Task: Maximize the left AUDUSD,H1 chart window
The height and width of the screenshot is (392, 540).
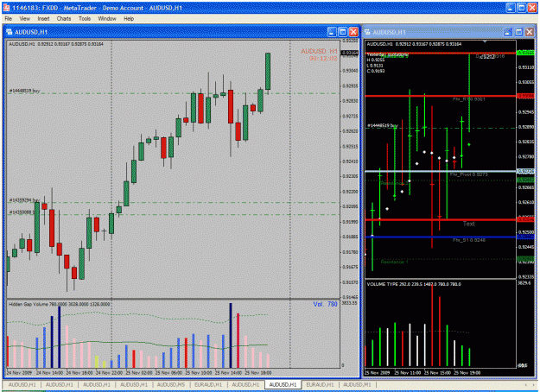Action: tap(343, 32)
